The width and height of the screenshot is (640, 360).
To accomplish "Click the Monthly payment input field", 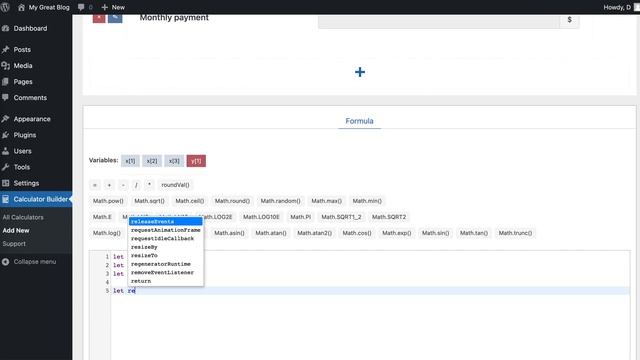I will [x=439, y=21].
